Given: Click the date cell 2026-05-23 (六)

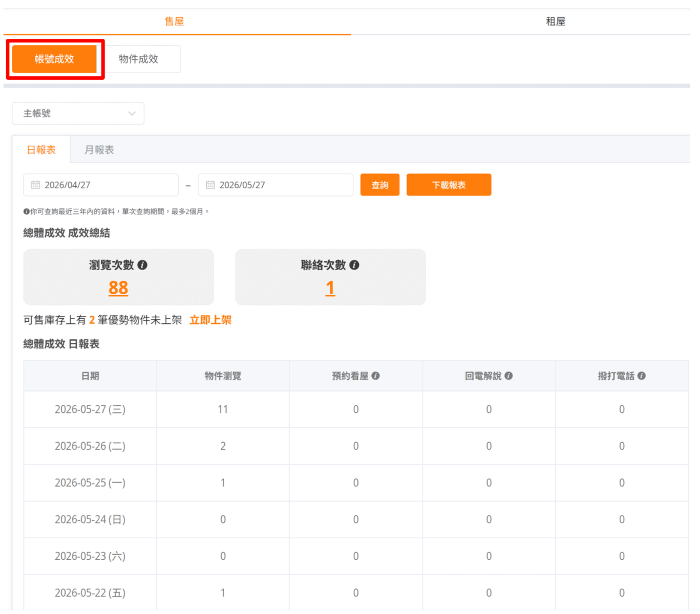Looking at the screenshot, I should [90, 556].
